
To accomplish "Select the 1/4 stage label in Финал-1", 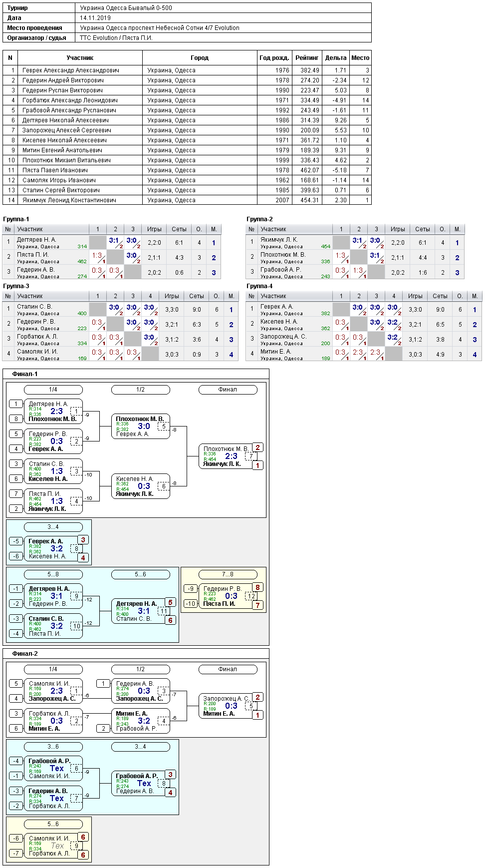I will 53,390.
